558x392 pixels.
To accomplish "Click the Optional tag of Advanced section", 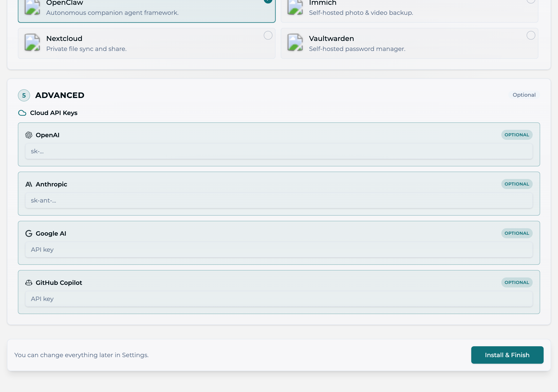I will coord(524,95).
